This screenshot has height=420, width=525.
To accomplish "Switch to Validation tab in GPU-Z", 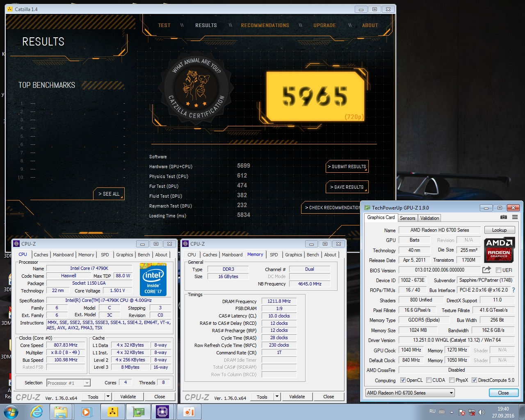I will pos(429,218).
